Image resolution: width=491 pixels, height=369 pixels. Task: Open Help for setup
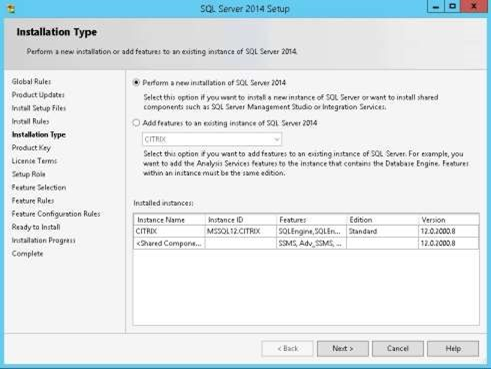(x=453, y=348)
